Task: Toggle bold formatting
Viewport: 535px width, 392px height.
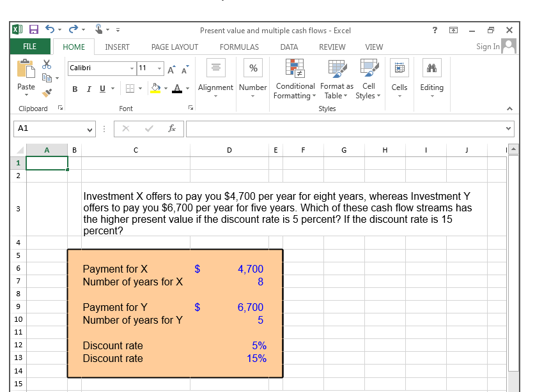Action: [75, 89]
